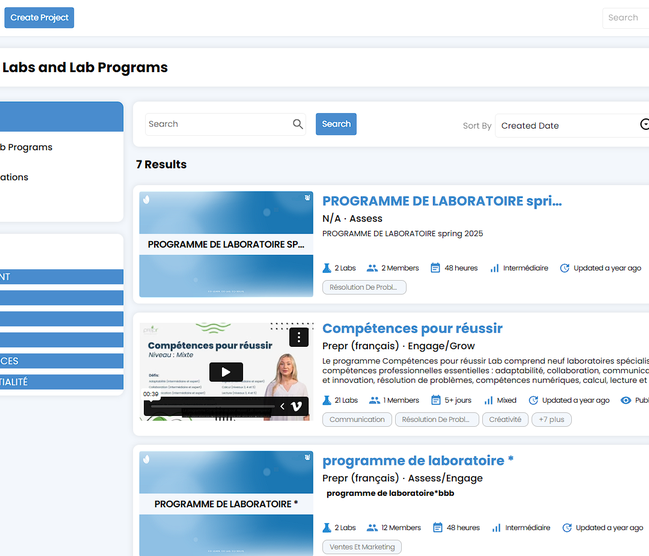The width and height of the screenshot is (649, 556).
Task: Click the level bars icon beside Mixed
Action: coord(488,400)
